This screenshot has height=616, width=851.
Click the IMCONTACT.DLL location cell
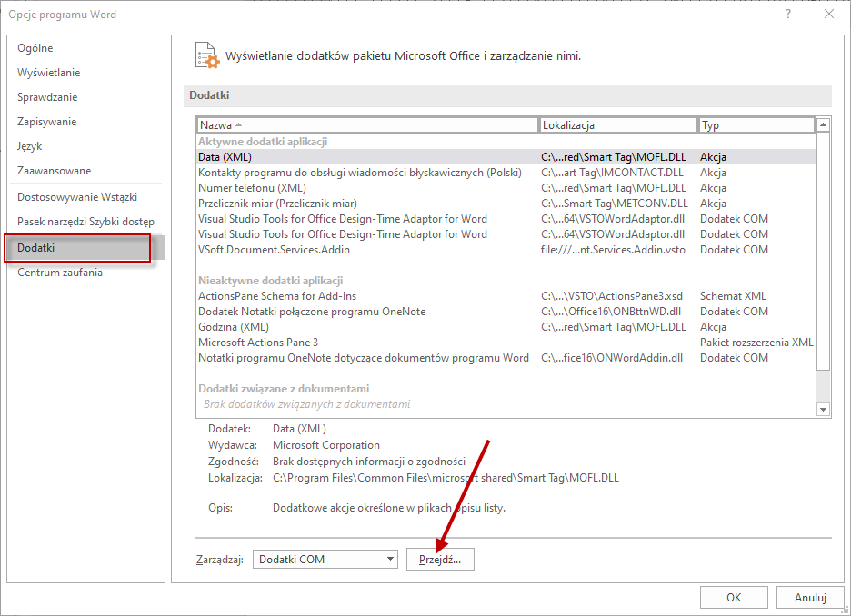pos(612,173)
